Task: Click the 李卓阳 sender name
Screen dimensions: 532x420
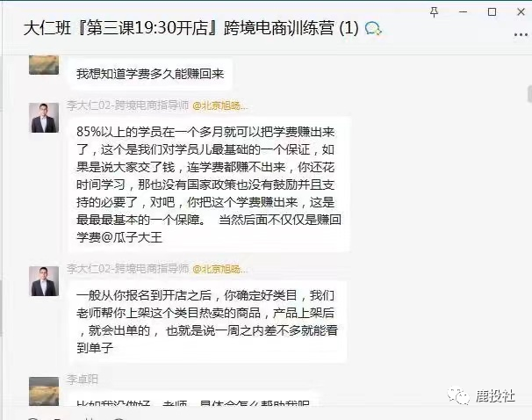Action: [83, 380]
